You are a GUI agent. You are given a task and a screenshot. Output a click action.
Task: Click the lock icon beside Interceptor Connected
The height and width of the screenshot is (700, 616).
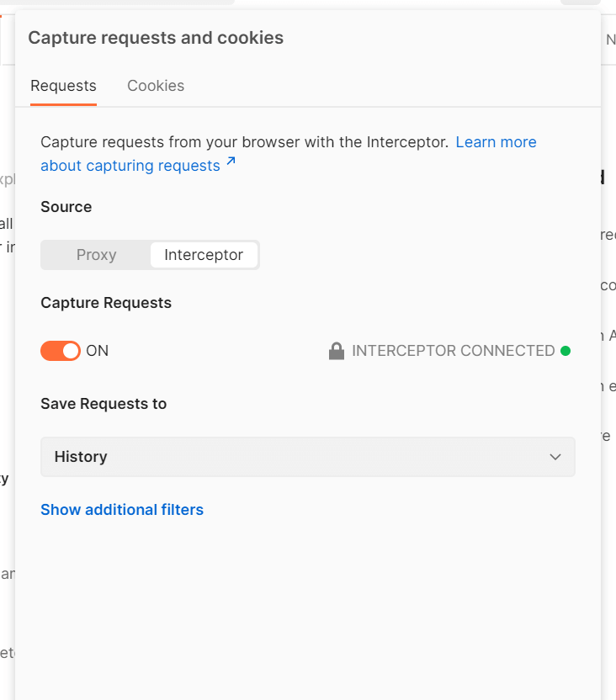(x=337, y=351)
